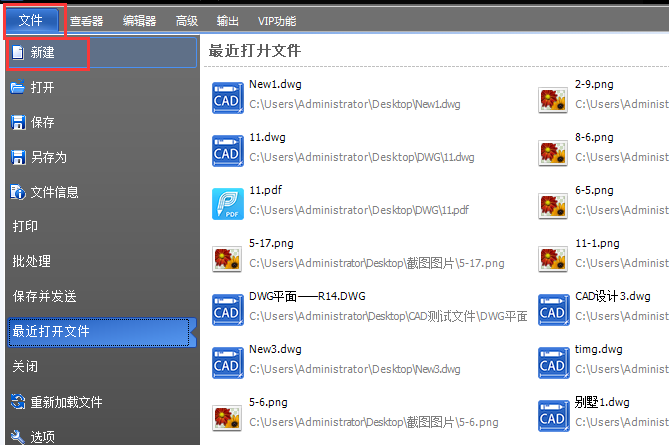Open recent file name 11.pdf
669x445 pixels.
pyautogui.click(x=265, y=190)
